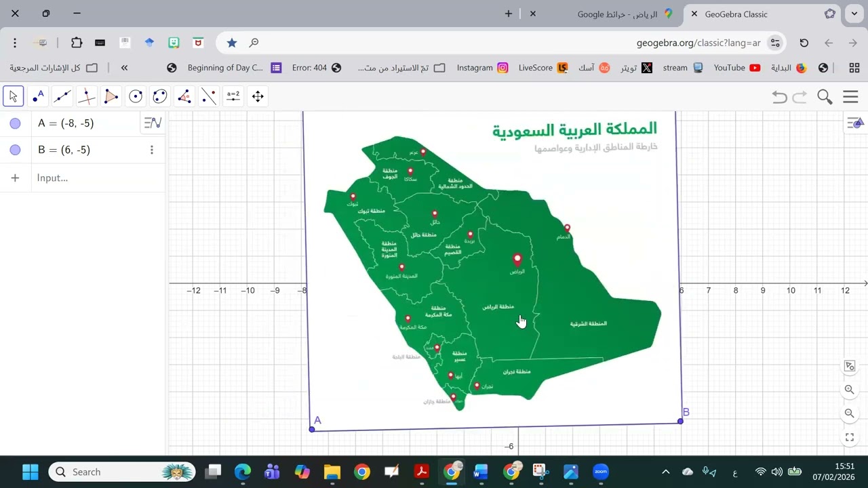Screen dimensions: 868x488
Task: Toggle visibility of point B
Action: click(15, 150)
